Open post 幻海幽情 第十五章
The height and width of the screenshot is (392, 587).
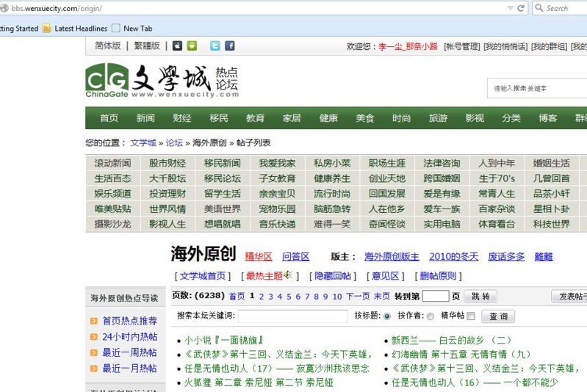tap(461, 355)
